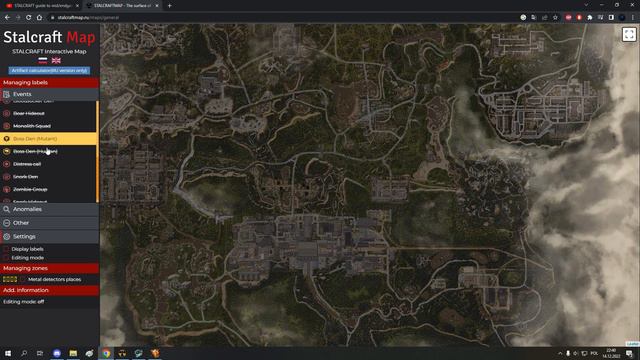The height and width of the screenshot is (360, 640).
Task: Go forward in the browser
Action: (18, 18)
